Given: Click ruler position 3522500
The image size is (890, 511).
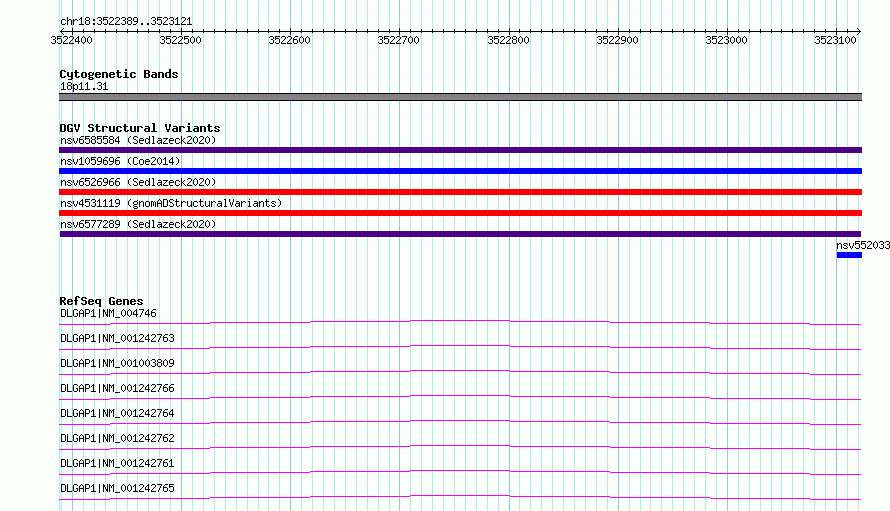Looking at the screenshot, I should pos(180,40).
